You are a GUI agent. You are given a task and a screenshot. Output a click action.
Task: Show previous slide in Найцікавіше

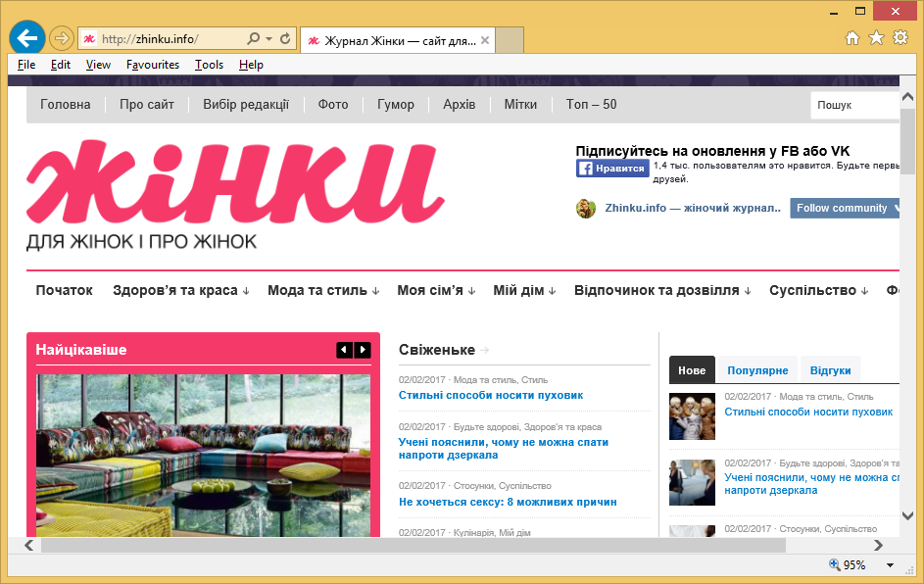[x=344, y=350]
